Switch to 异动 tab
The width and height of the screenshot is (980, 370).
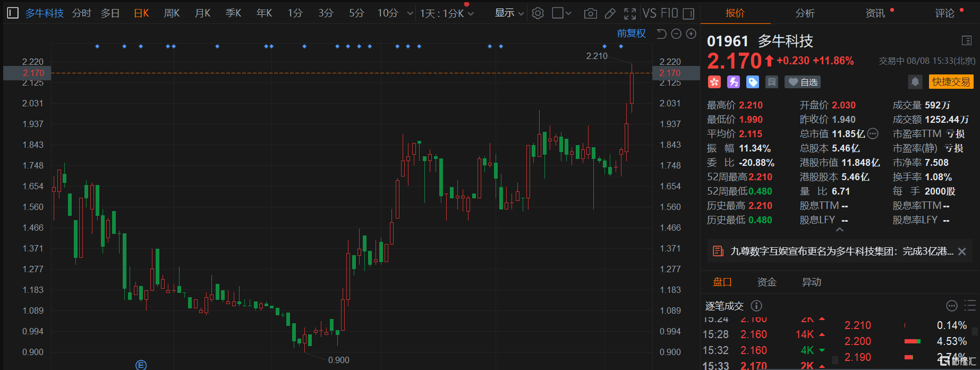(812, 282)
